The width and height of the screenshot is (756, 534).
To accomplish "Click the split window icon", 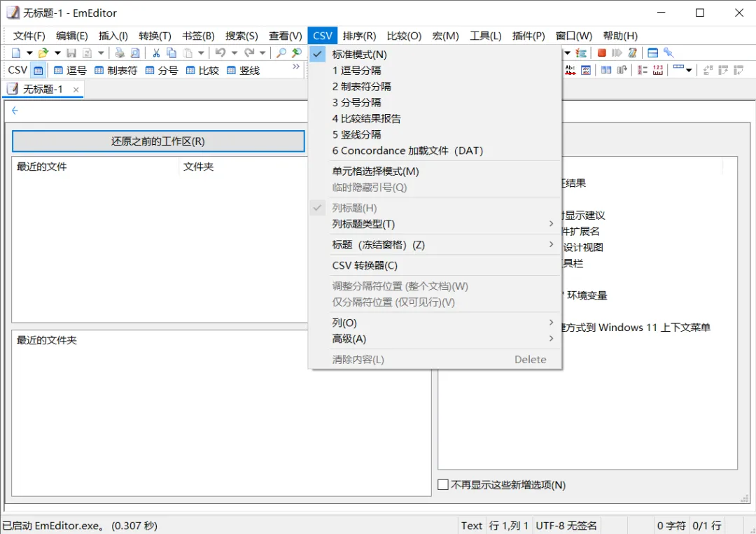I will click(653, 53).
